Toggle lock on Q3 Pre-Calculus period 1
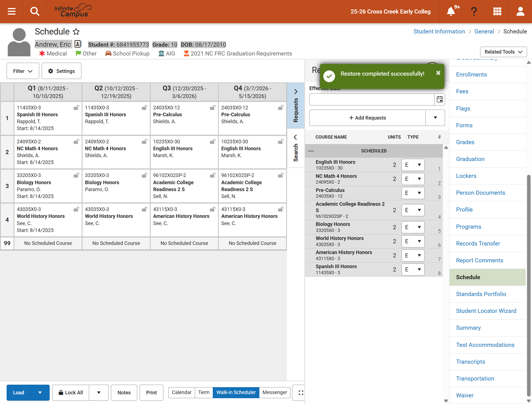532x404 pixels. tap(212, 108)
